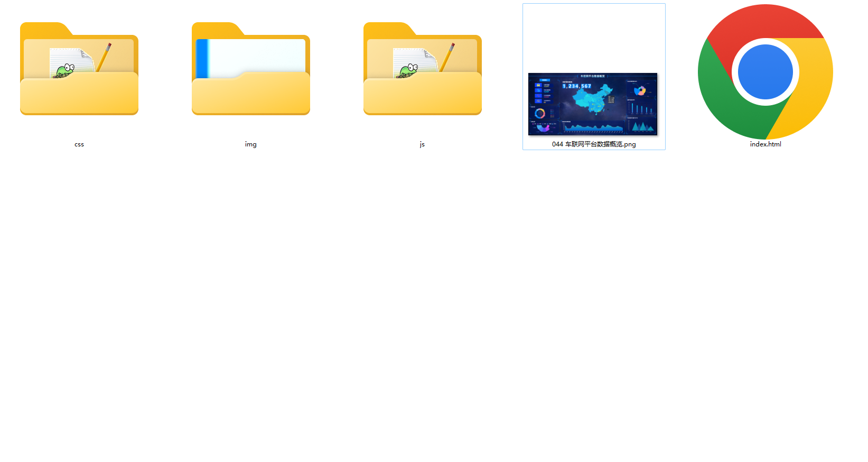Click the '044 车联网平台数据概览.png' file name
The width and height of the screenshot is (868, 462).
click(x=594, y=144)
